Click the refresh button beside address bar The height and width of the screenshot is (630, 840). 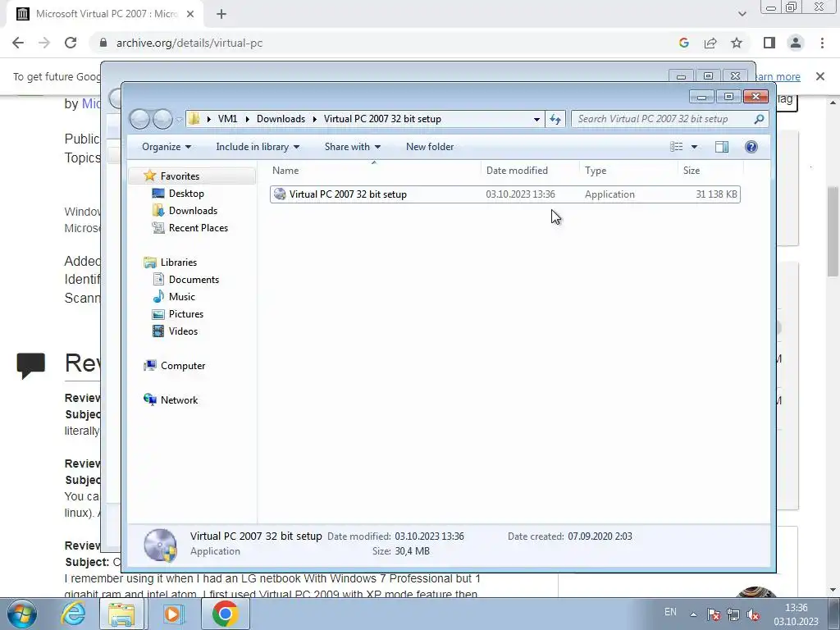[x=555, y=119]
